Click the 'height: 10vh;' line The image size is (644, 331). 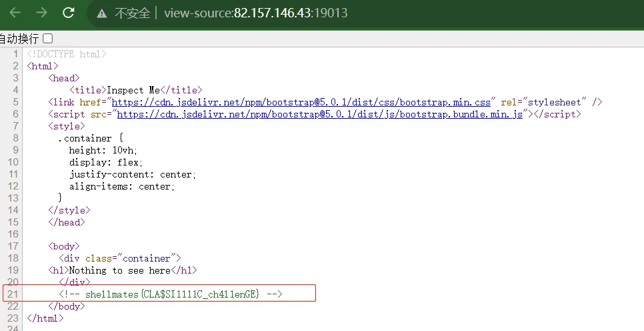click(x=103, y=150)
